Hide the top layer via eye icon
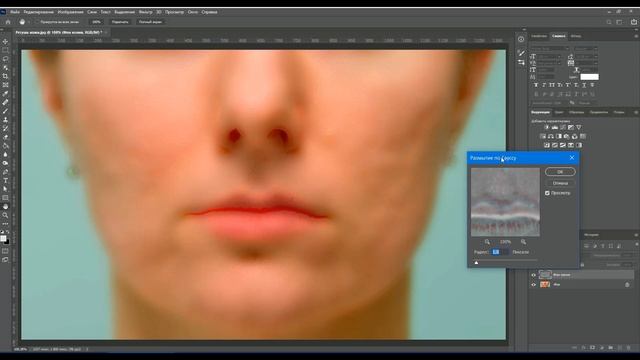 tap(533, 275)
